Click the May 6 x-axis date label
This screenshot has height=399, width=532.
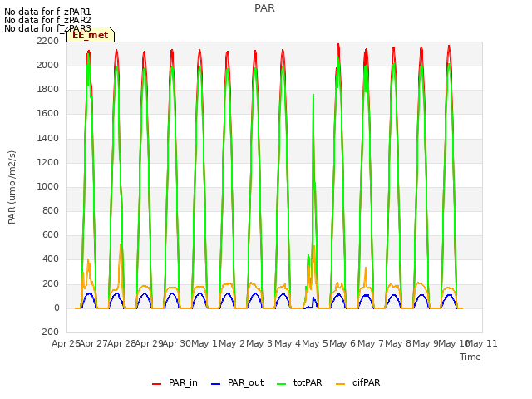342,343
